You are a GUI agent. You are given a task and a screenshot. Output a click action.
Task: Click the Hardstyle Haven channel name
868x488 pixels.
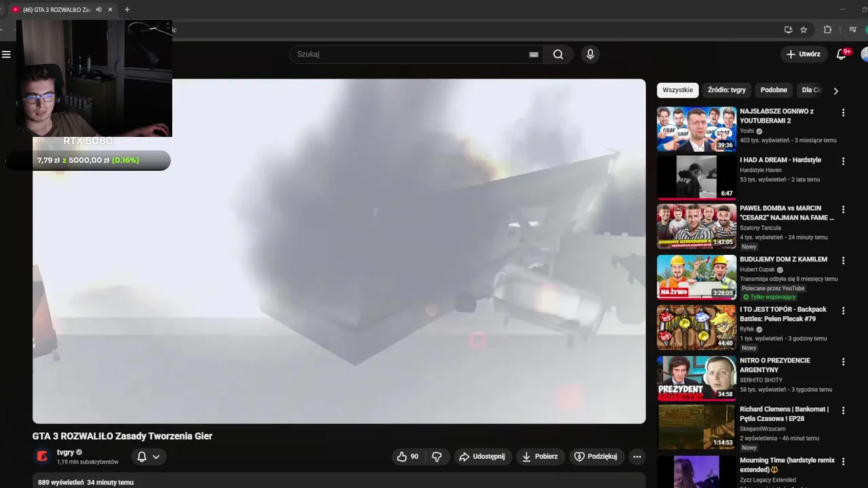(x=761, y=170)
